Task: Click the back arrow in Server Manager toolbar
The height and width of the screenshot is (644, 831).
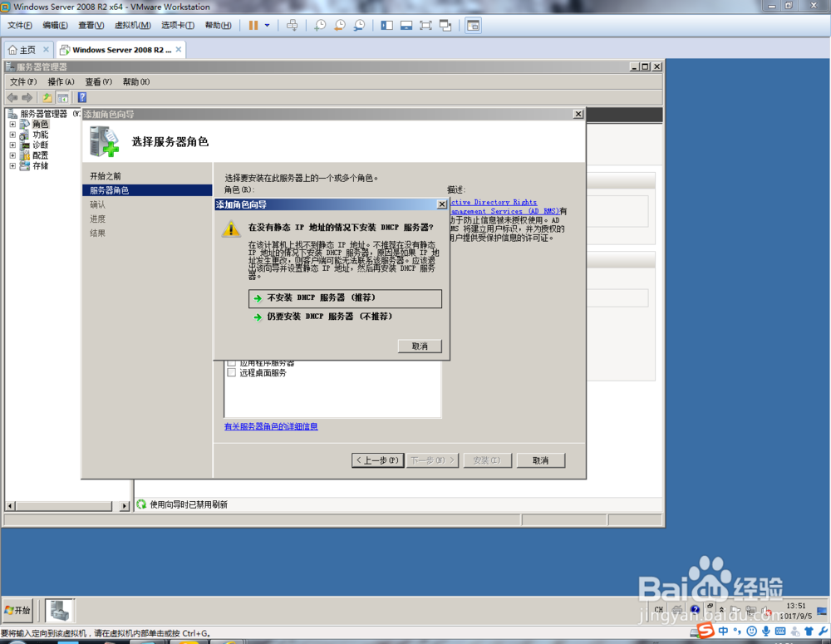Action: tap(12, 97)
